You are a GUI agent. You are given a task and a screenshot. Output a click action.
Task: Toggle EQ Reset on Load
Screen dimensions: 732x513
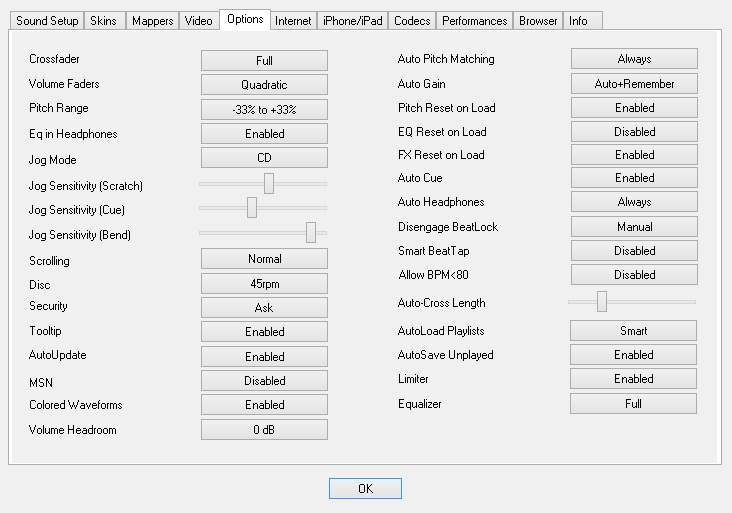(x=634, y=132)
